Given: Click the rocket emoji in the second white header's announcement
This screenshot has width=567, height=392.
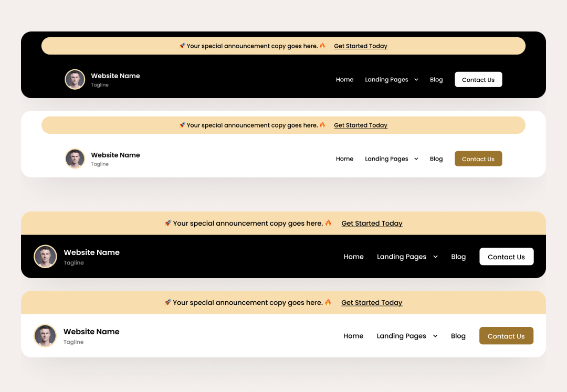Looking at the screenshot, I should (182, 125).
